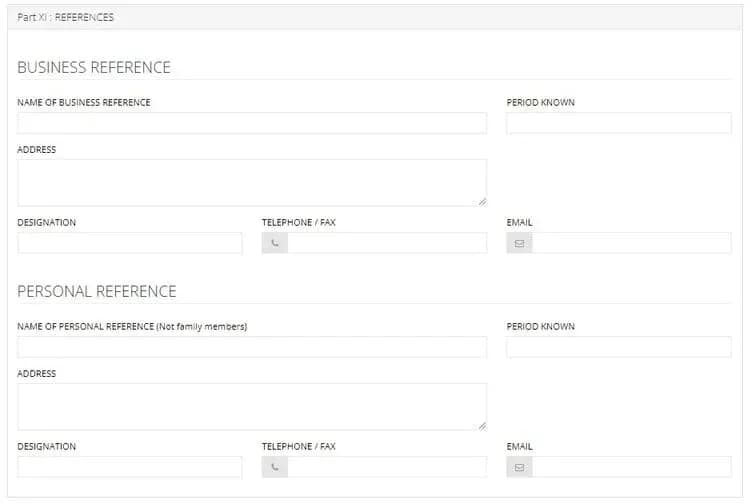The image size is (751, 504).
Task: Click the Personal Reference address resize handle
Action: (x=482, y=425)
